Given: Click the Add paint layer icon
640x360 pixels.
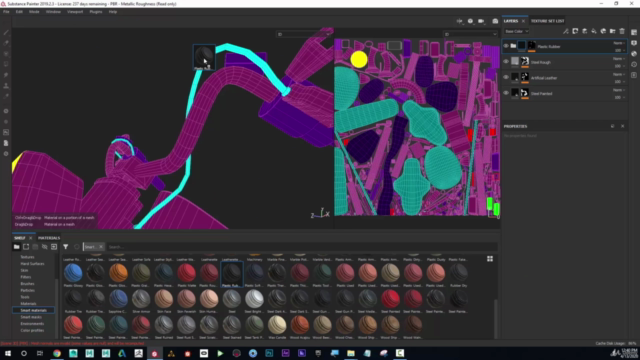Looking at the screenshot, I should [584, 31].
